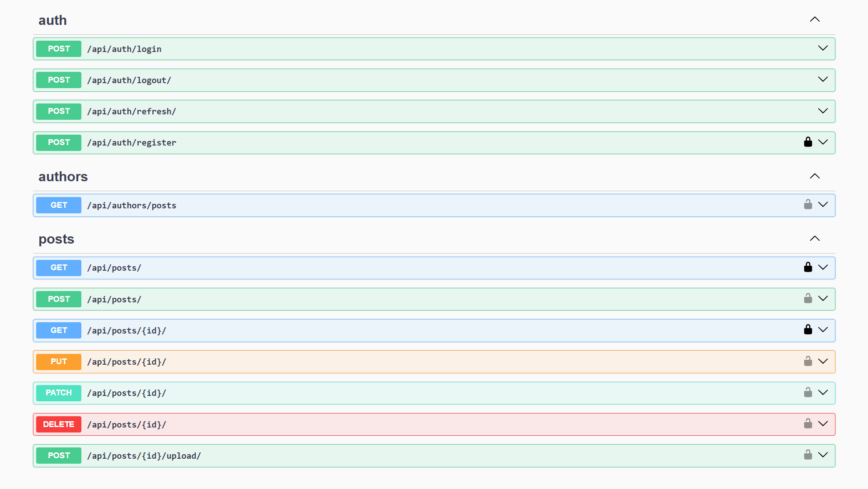
Task: Click the padlock on POST /api/posts/{id}/upload/
Action: (x=808, y=455)
